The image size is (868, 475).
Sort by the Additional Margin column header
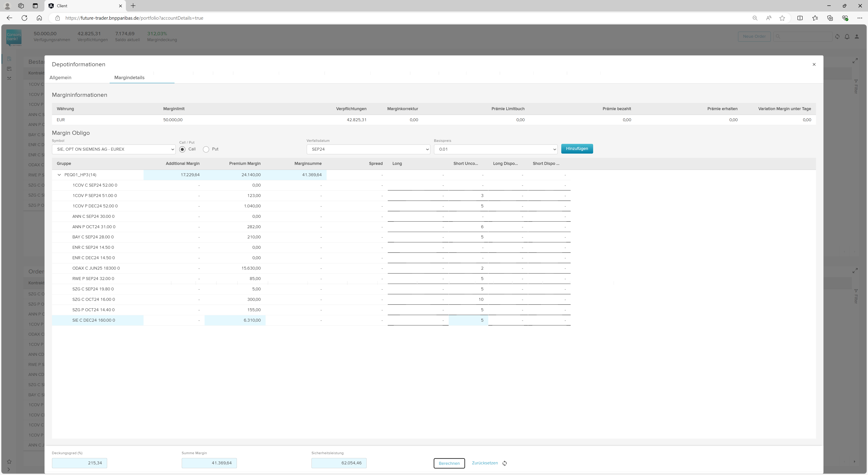click(182, 164)
